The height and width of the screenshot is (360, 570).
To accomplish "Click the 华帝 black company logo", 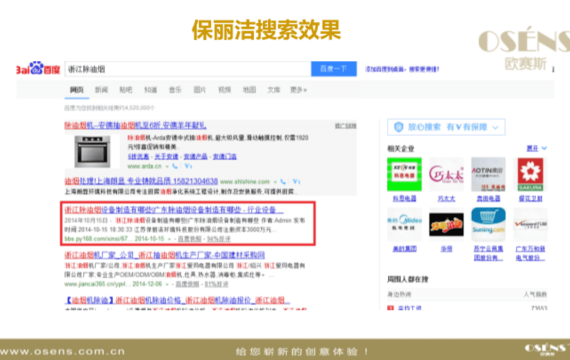I will [x=446, y=224].
